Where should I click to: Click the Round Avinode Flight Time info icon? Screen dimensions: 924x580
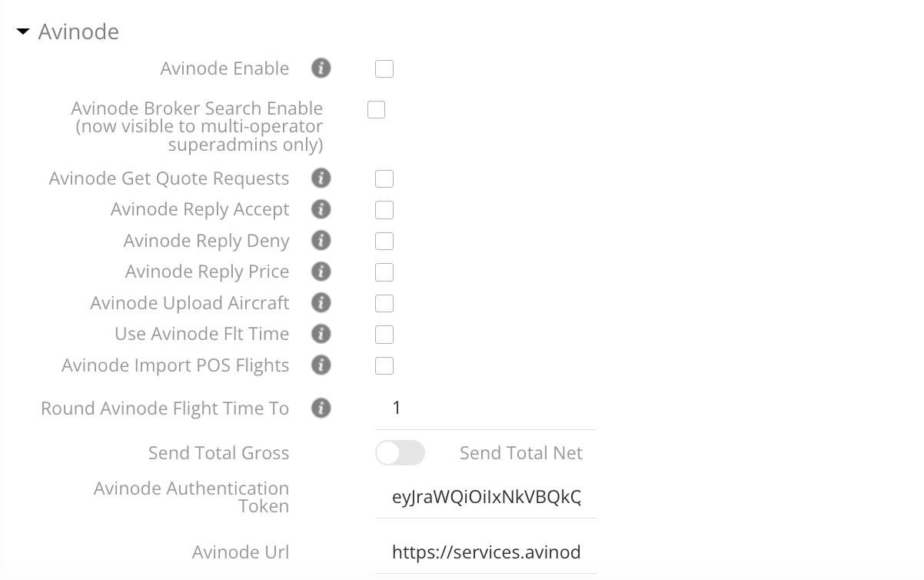point(321,408)
